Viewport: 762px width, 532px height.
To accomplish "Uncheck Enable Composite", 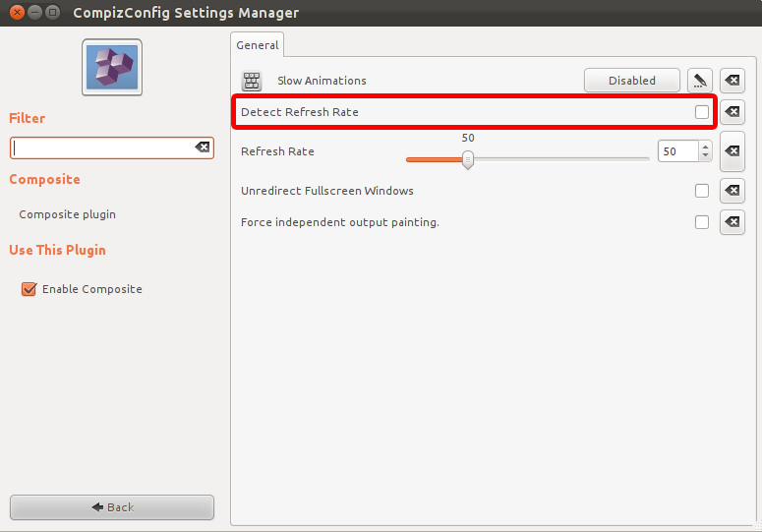I will [x=29, y=289].
